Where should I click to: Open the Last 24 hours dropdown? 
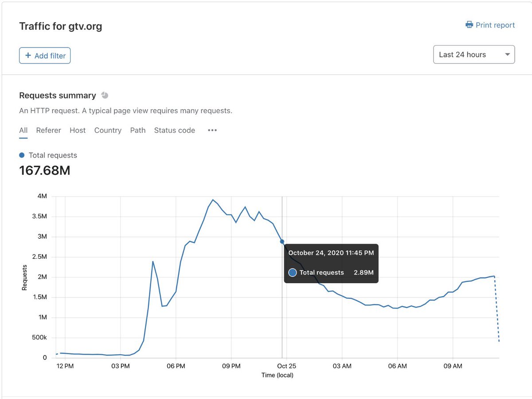coord(474,55)
